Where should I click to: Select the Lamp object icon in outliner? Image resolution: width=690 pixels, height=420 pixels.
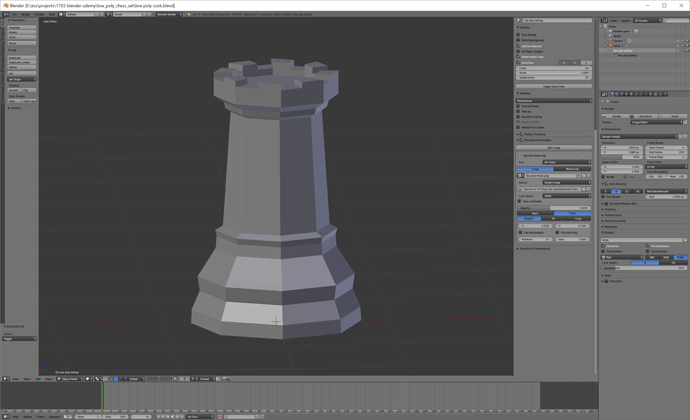(x=610, y=46)
